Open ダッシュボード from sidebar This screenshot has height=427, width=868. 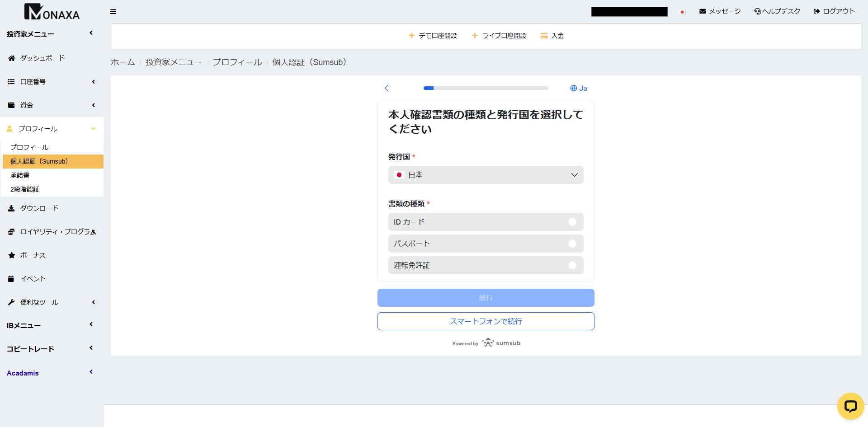click(x=42, y=58)
